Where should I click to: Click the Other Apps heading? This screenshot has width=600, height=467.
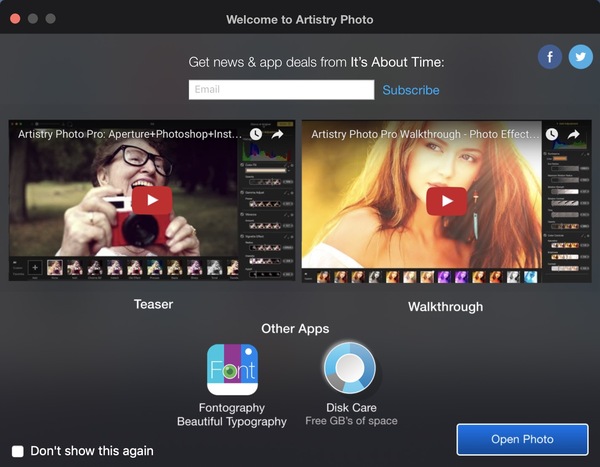point(295,329)
